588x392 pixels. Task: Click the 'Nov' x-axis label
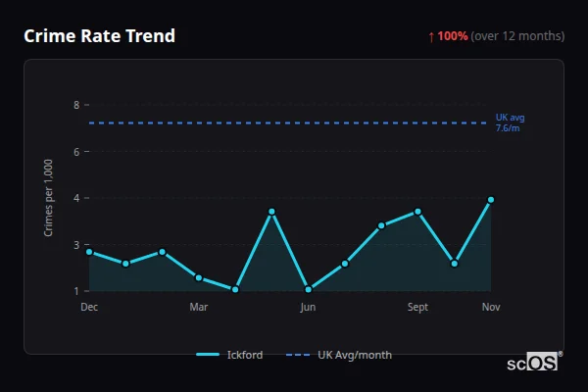tap(491, 307)
